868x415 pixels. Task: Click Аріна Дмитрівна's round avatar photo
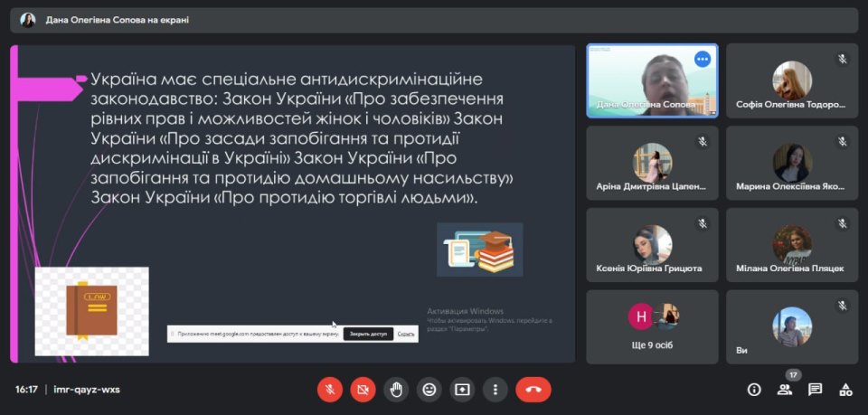tap(653, 163)
